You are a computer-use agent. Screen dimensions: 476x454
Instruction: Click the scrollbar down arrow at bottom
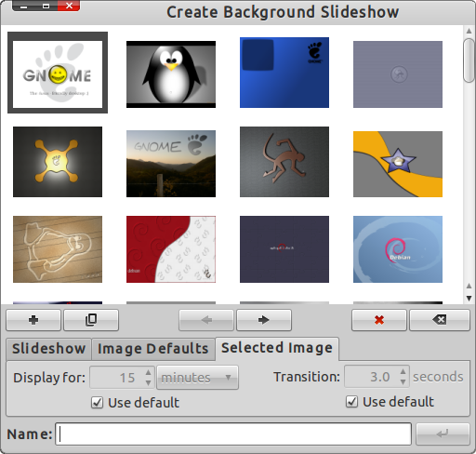tap(469, 299)
